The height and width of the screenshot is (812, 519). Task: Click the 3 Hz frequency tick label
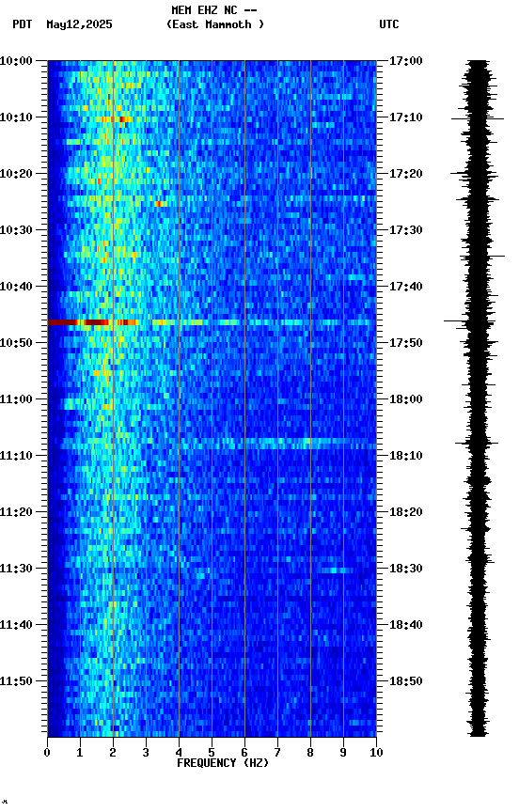[146, 753]
